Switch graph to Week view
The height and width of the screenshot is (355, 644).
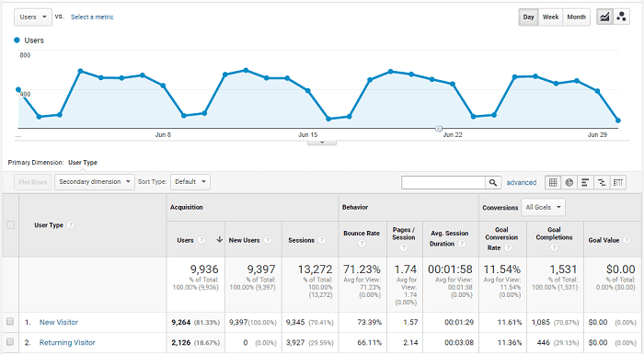click(550, 17)
